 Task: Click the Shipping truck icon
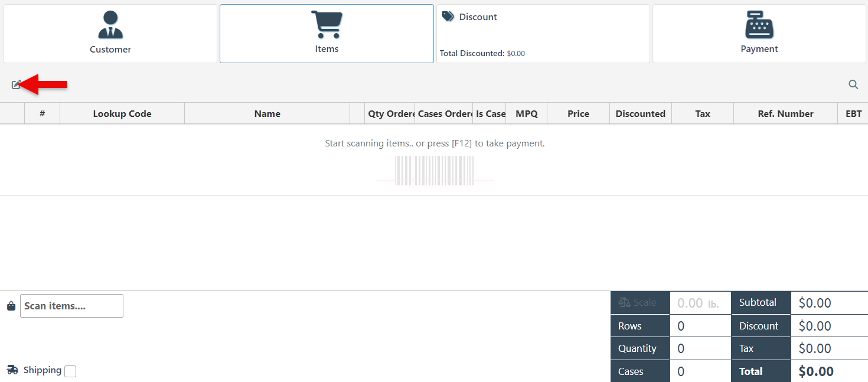click(x=12, y=370)
